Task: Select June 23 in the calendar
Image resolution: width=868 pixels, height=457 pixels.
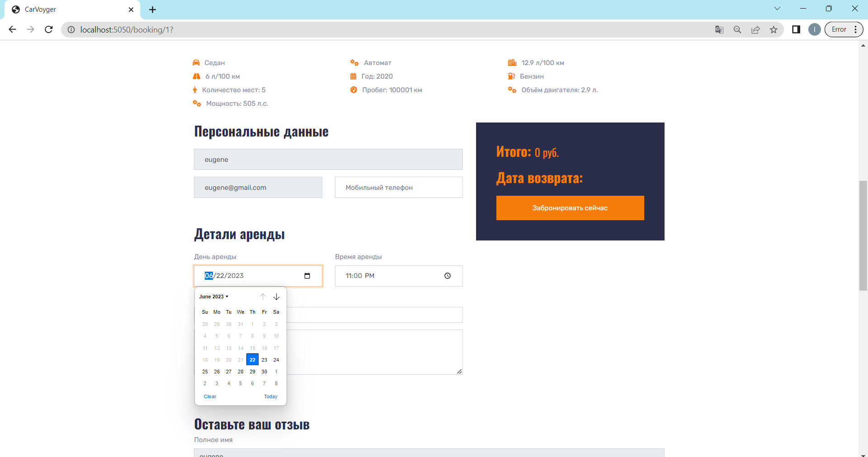Action: tap(264, 360)
